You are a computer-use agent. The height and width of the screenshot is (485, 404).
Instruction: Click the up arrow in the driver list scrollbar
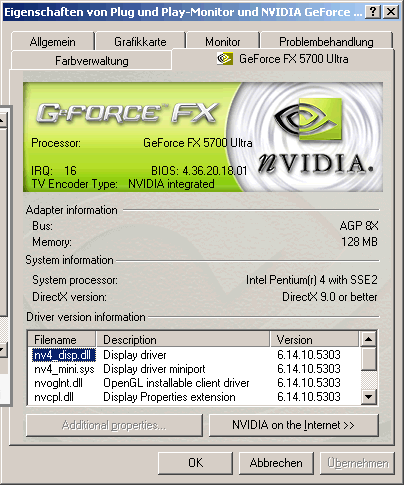(x=368, y=339)
